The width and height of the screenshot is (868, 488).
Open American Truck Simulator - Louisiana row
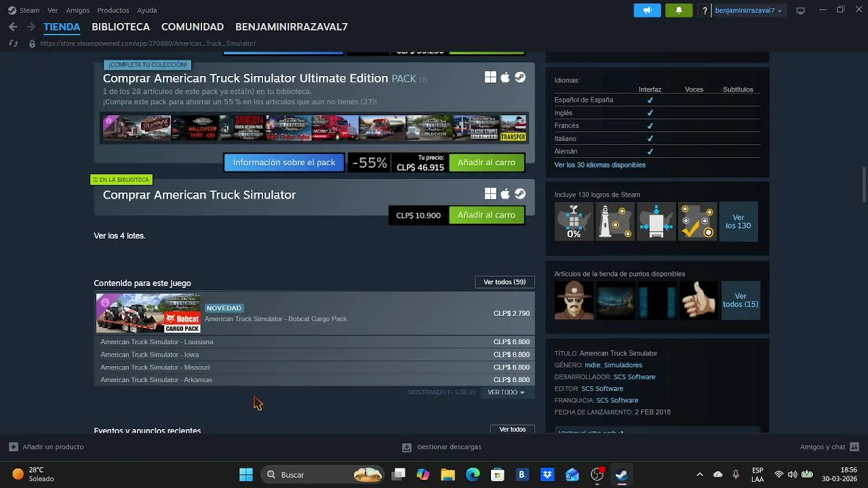pyautogui.click(x=315, y=342)
